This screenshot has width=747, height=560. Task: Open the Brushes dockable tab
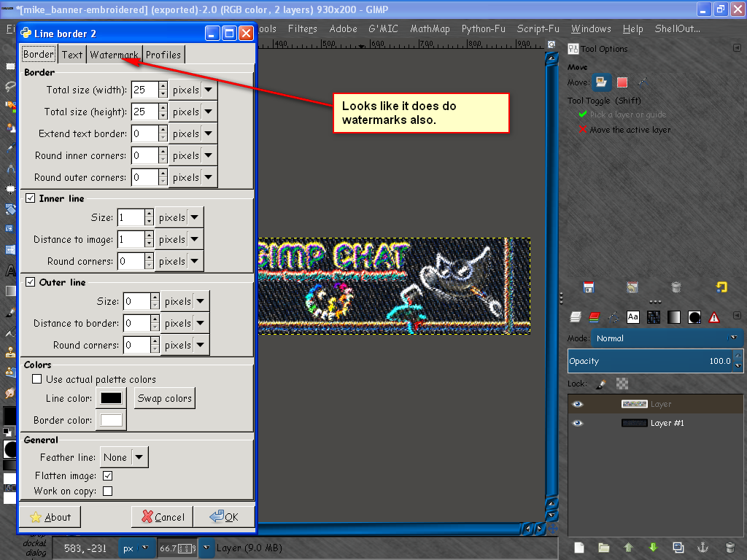coord(694,317)
